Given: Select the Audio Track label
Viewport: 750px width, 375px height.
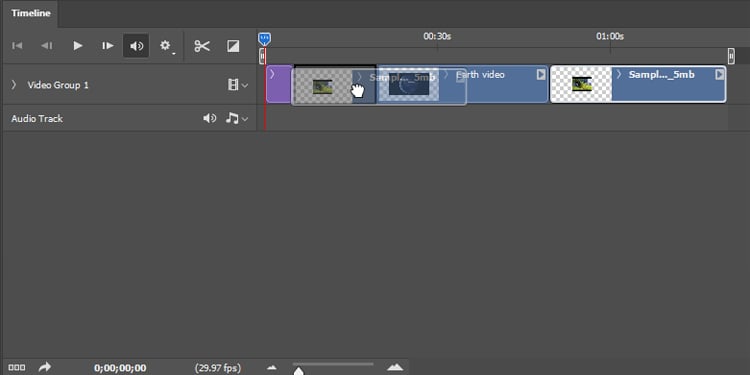Looking at the screenshot, I should [x=37, y=119].
